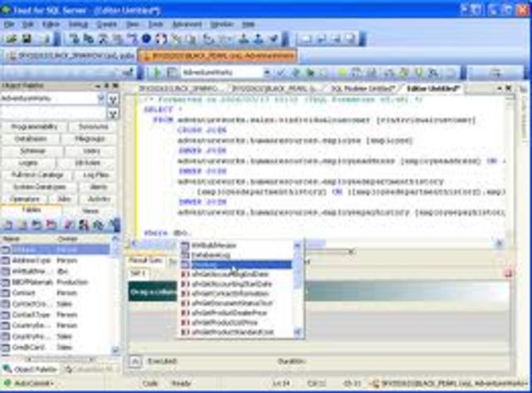
Task: Click the filter funnel icon beside the Object Palette database dropdown
Action: (x=113, y=100)
